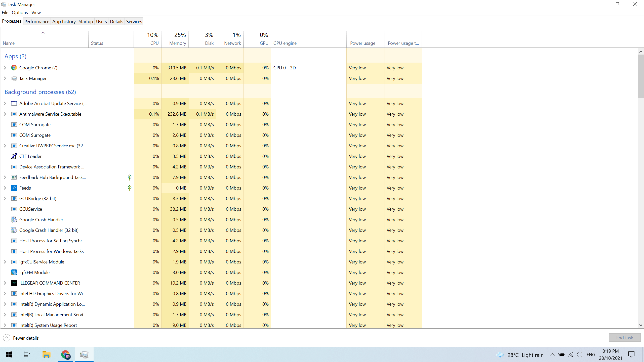
Task: Click the green leaf icon beside Feeds
Action: (130, 188)
